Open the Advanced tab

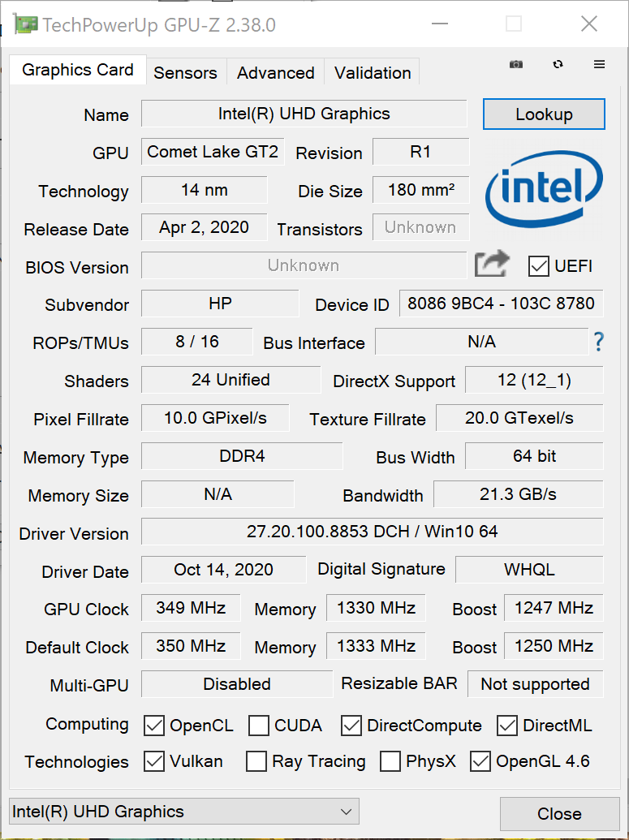pyautogui.click(x=275, y=73)
